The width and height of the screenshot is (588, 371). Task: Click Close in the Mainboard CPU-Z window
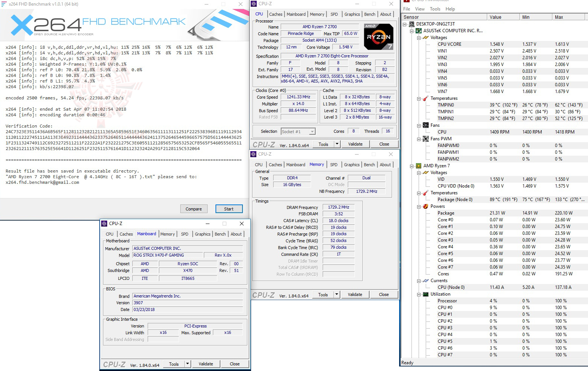pos(235,364)
